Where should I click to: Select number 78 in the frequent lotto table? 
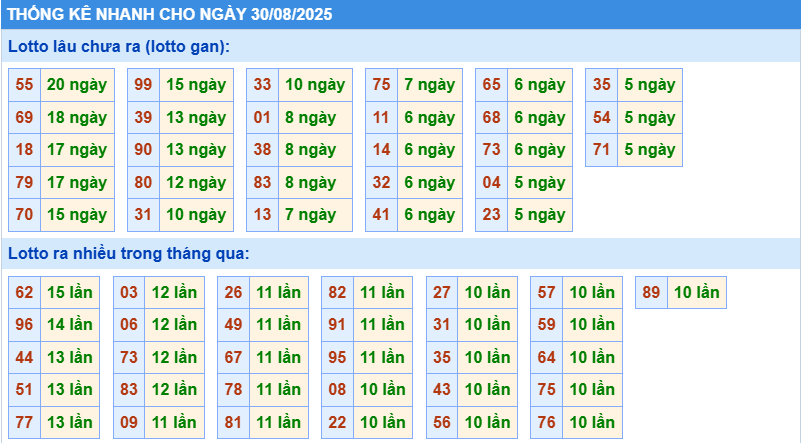pyautogui.click(x=234, y=390)
